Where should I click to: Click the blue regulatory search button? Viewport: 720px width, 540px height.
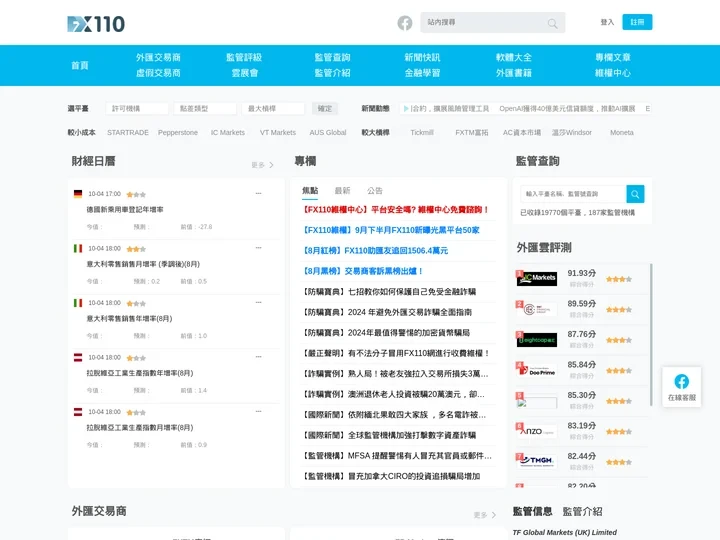pyautogui.click(x=635, y=194)
